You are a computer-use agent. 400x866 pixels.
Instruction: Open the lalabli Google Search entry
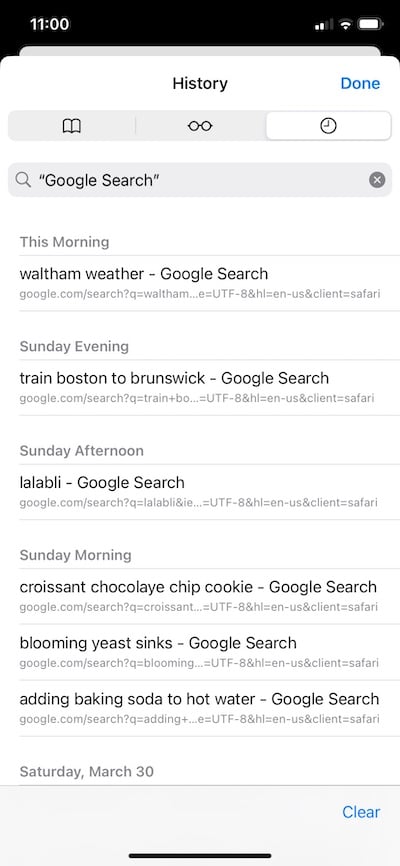(200, 492)
